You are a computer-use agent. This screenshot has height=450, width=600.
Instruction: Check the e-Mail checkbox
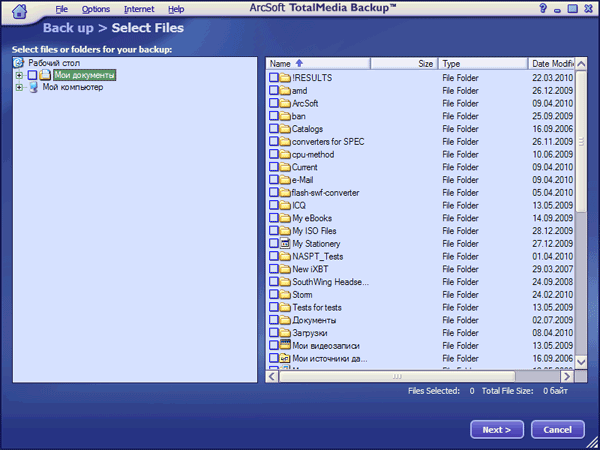274,180
